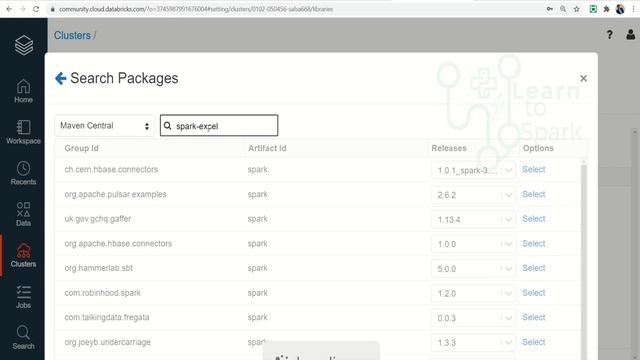Open Jobs in the sidebar
This screenshot has height=360, width=640.
click(x=23, y=297)
